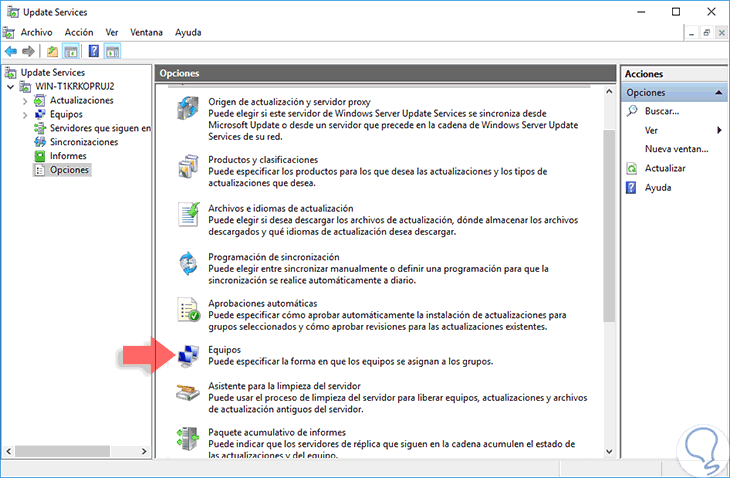Open Asistente para la limpieza del servidor
Viewport: 730px width, 478px height.
(x=284, y=386)
